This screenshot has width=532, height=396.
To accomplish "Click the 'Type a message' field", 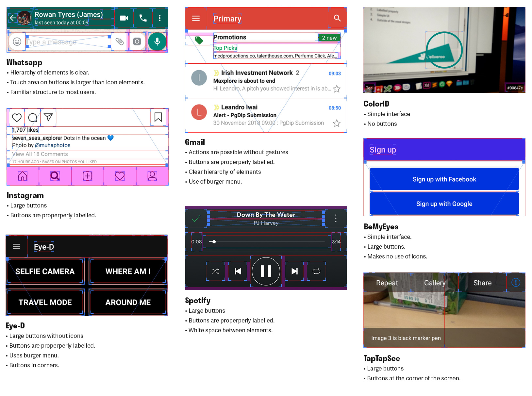I will tap(68, 42).
